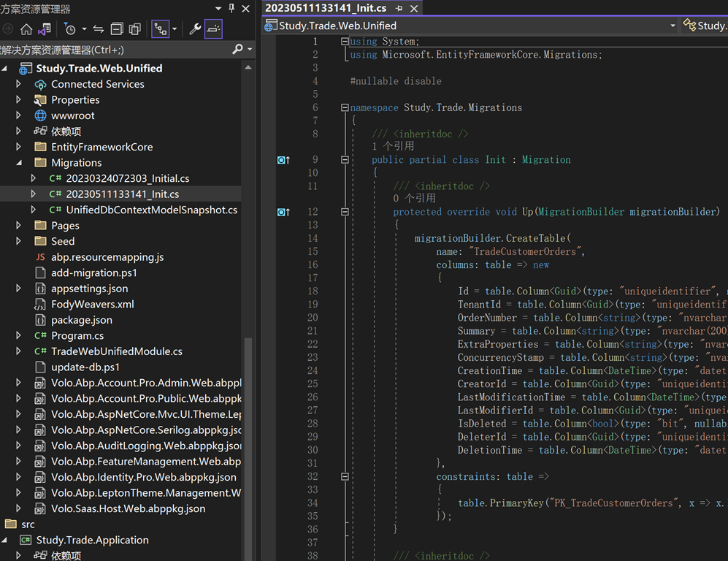
Task: Select the 20230511133141_Init.cs editor tab
Action: [x=326, y=8]
